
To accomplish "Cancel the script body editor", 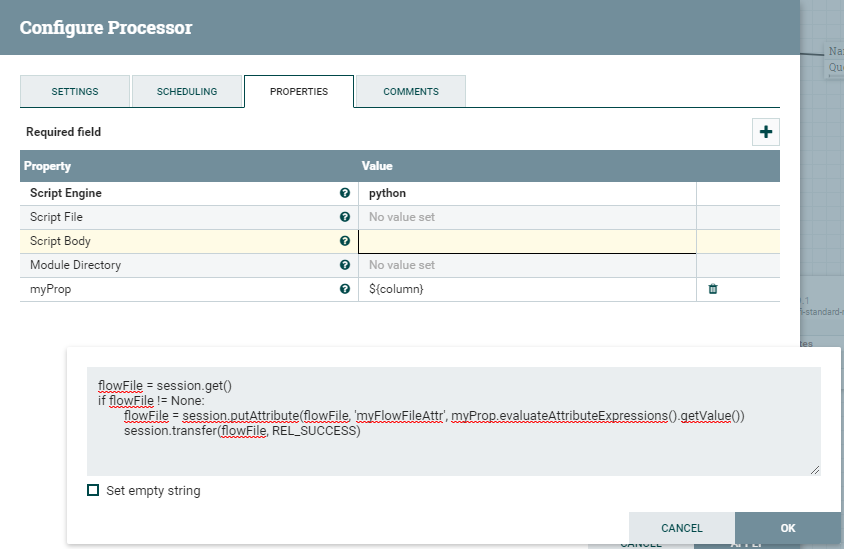I will pos(682,528).
